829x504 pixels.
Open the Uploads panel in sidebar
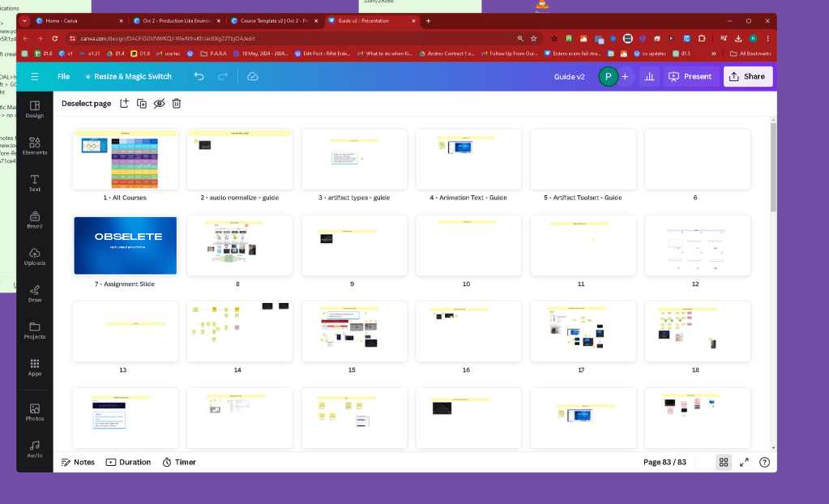(35, 257)
